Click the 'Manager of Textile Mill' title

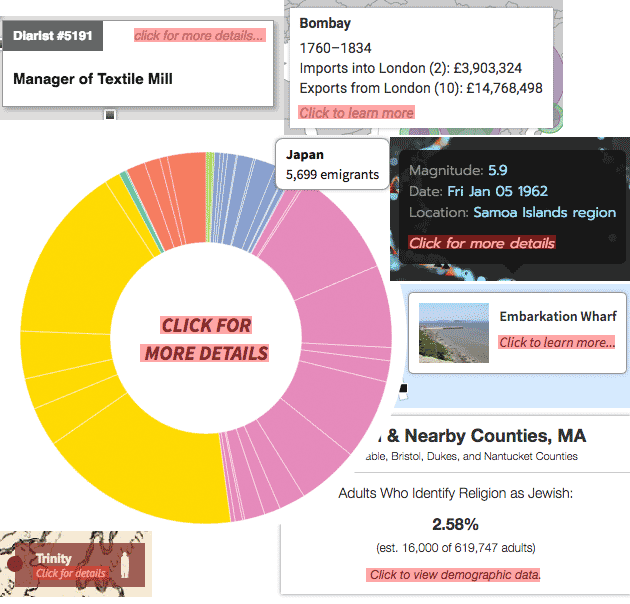coord(93,78)
